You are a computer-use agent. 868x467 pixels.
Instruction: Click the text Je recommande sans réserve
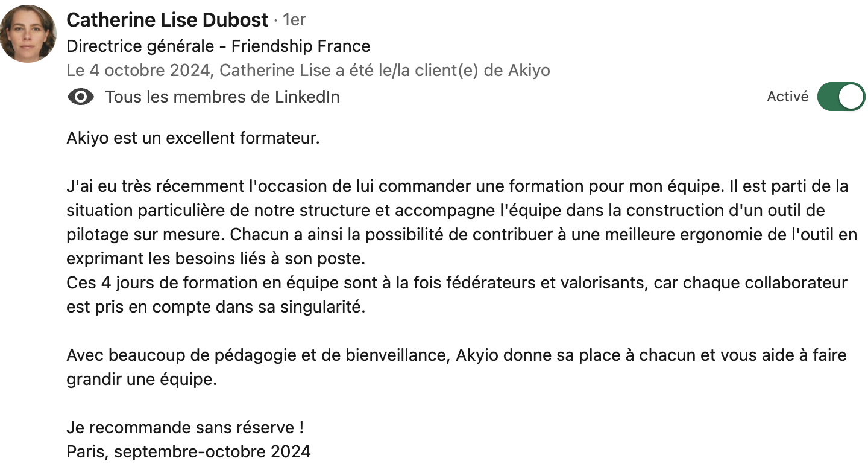[185, 428]
